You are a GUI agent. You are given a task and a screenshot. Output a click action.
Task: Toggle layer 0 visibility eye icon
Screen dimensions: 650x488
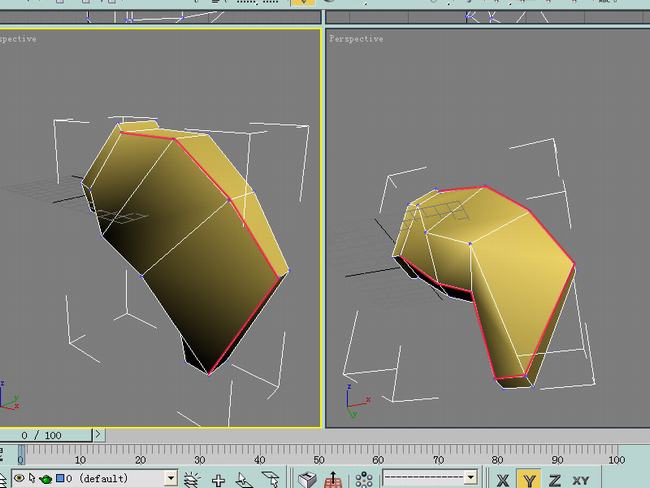19,478
